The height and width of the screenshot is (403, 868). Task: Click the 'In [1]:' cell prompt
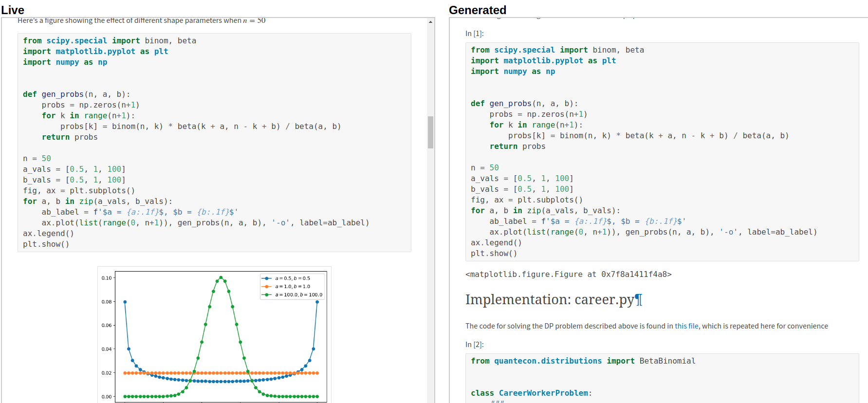click(x=475, y=34)
